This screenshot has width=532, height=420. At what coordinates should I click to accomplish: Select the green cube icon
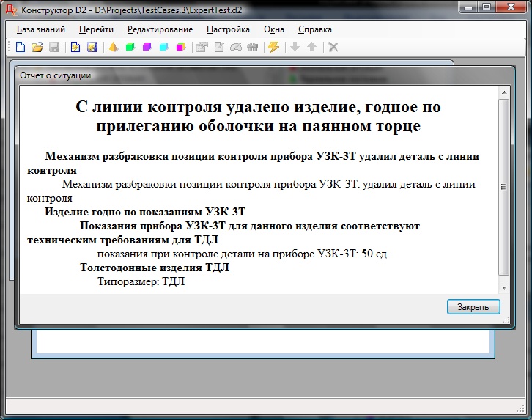pyautogui.click(x=130, y=47)
